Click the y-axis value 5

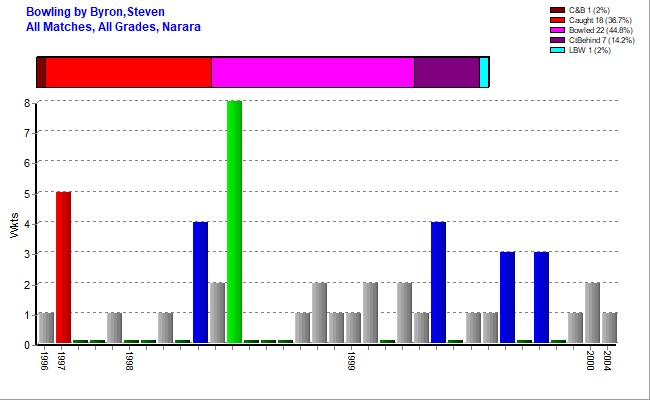click(x=27, y=194)
